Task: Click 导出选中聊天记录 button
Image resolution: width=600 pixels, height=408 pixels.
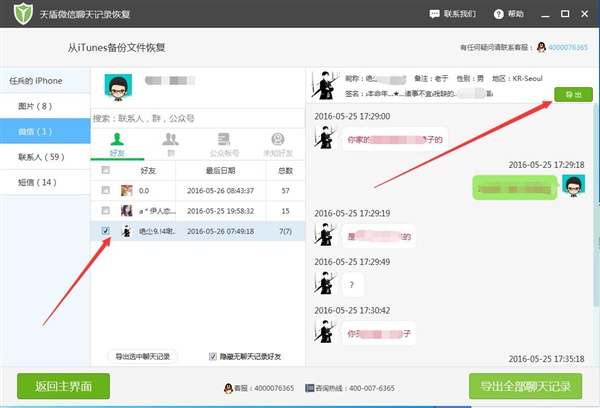Action: point(143,356)
